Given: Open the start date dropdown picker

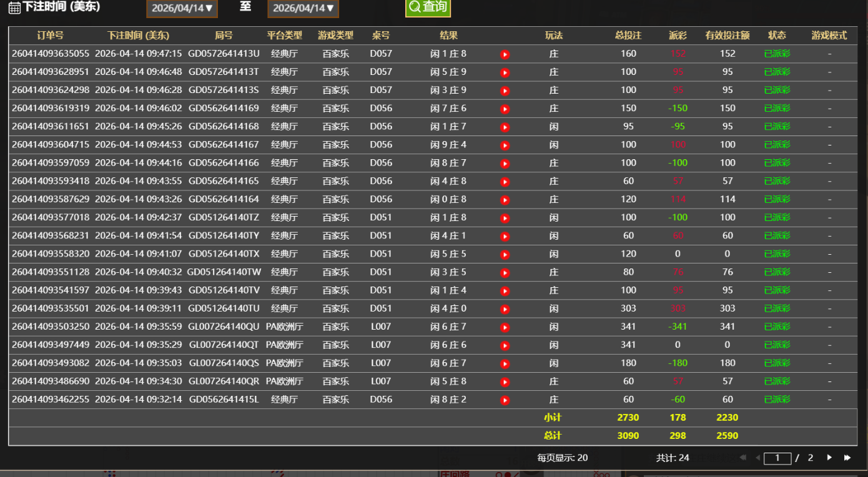Looking at the screenshot, I should pos(182,8).
